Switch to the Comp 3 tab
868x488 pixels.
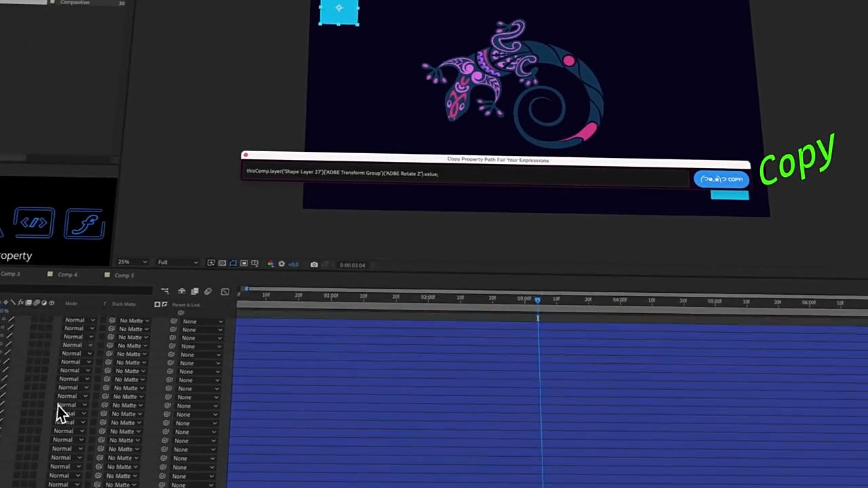click(x=10, y=274)
